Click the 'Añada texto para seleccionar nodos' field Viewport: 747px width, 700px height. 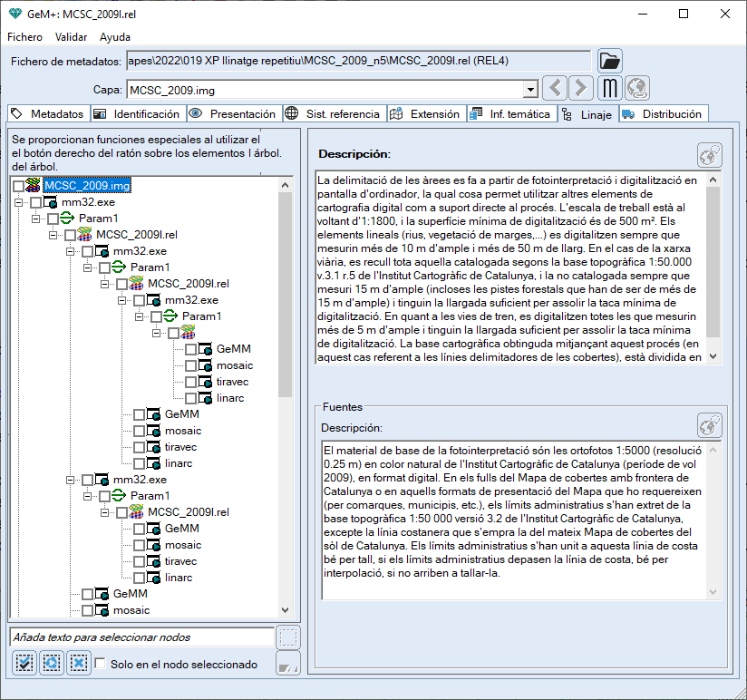click(x=141, y=637)
